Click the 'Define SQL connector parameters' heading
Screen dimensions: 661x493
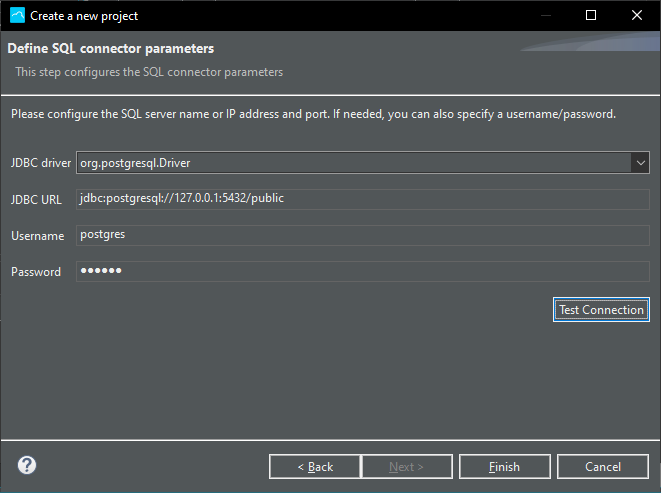pyautogui.click(x=111, y=48)
